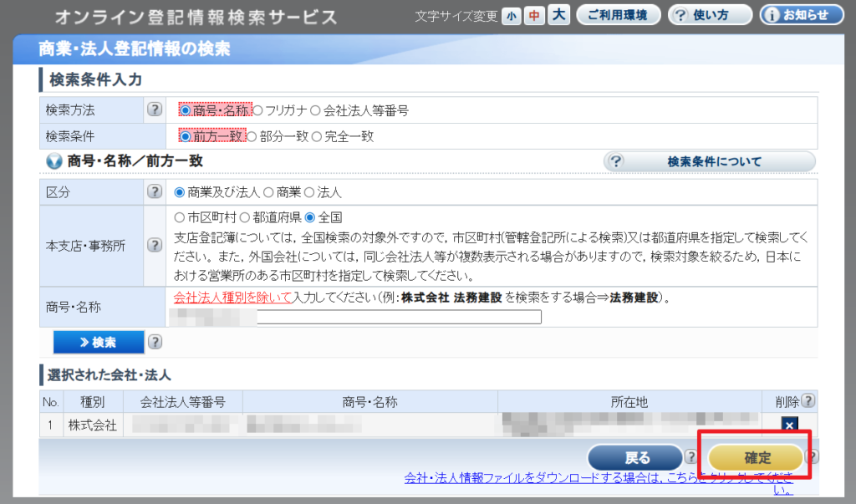Click help icon next to 検索方法
Image resolution: width=856 pixels, height=504 pixels.
[154, 109]
